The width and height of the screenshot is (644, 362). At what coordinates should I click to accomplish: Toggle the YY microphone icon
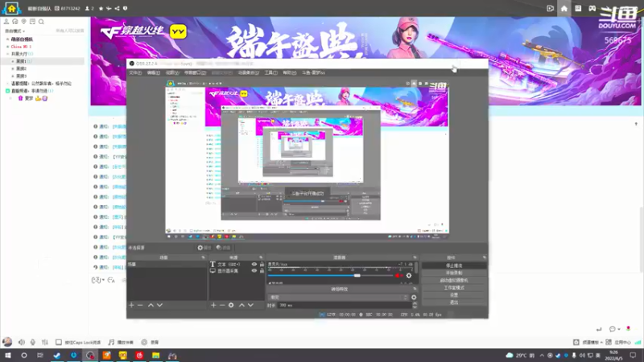33,342
